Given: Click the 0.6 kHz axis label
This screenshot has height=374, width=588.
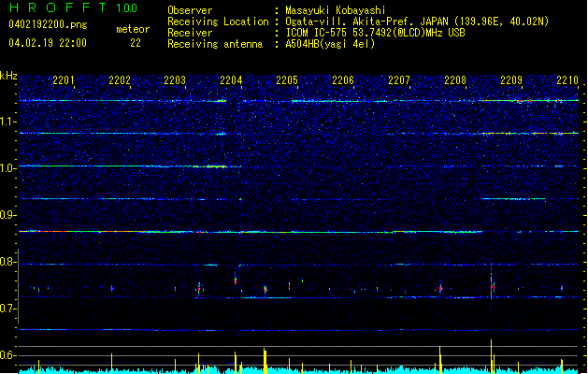Looking at the screenshot, I should coord(8,355).
